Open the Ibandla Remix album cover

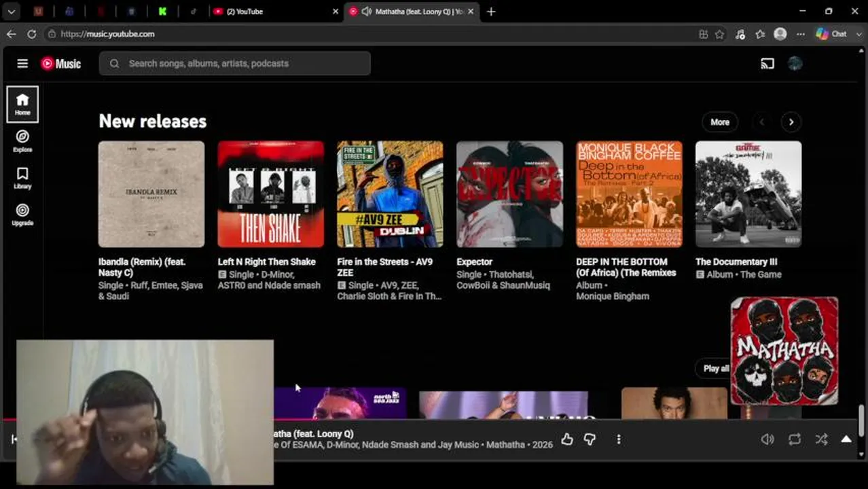coord(151,194)
